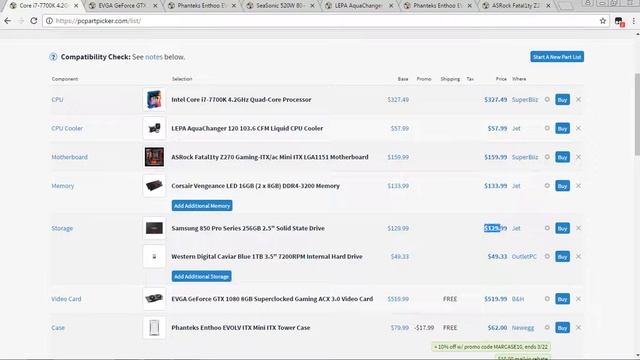Screen dimensions: 640x360
Task: Open the compatibility check help icon
Action: point(53,57)
